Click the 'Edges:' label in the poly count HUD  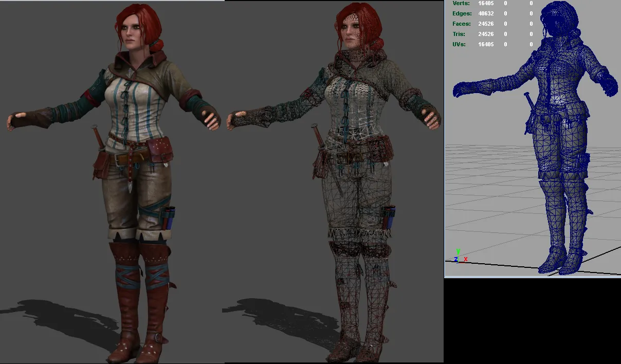(462, 14)
